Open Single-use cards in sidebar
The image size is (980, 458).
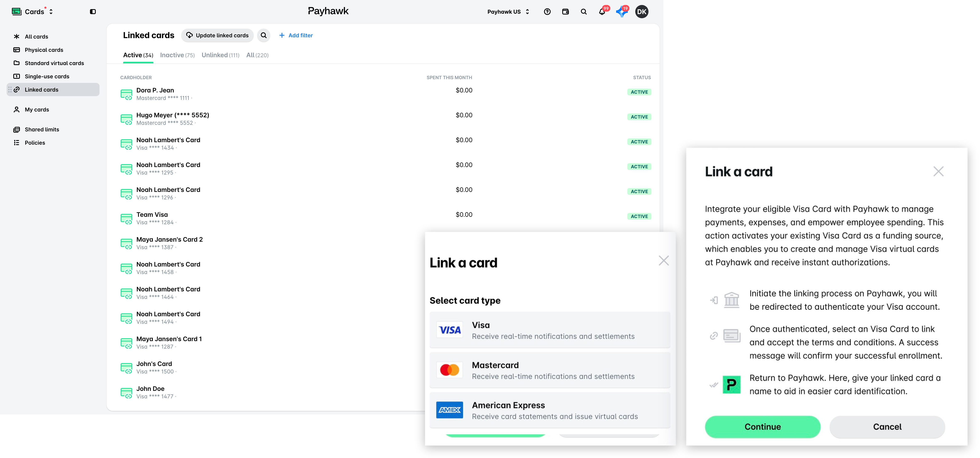coord(53,76)
